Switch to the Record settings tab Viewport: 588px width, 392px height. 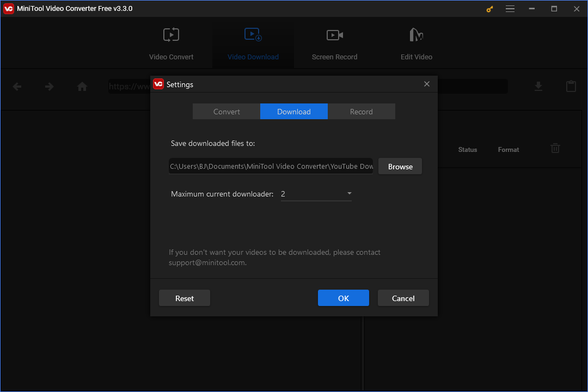pos(361,111)
